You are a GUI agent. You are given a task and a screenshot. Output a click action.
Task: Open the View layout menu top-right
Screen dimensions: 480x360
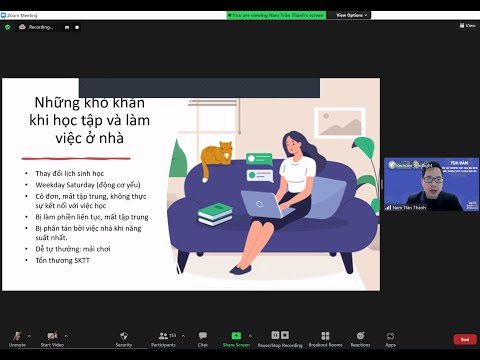pyautogui.click(x=468, y=25)
